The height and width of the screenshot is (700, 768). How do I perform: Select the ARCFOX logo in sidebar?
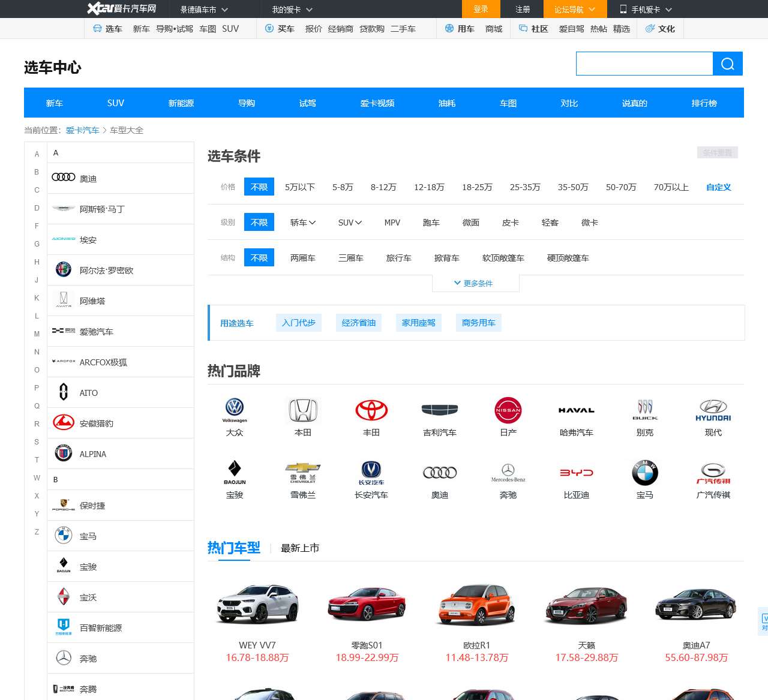63,362
